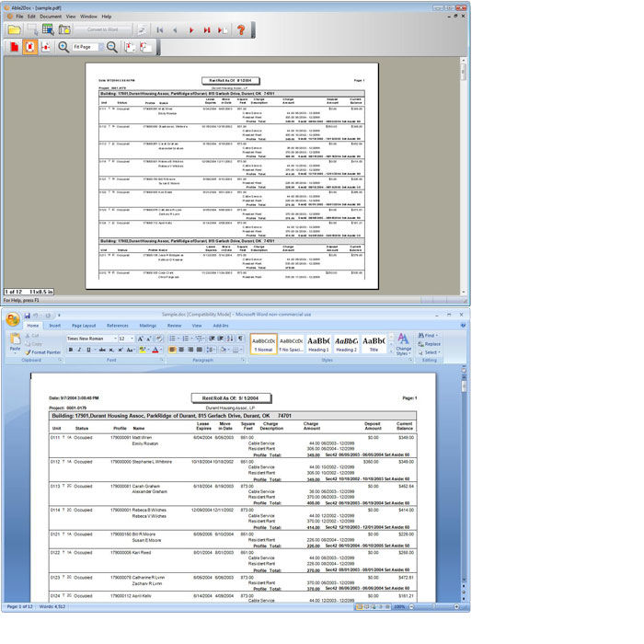
Task: Click the Office button in Word
Action: [13, 319]
